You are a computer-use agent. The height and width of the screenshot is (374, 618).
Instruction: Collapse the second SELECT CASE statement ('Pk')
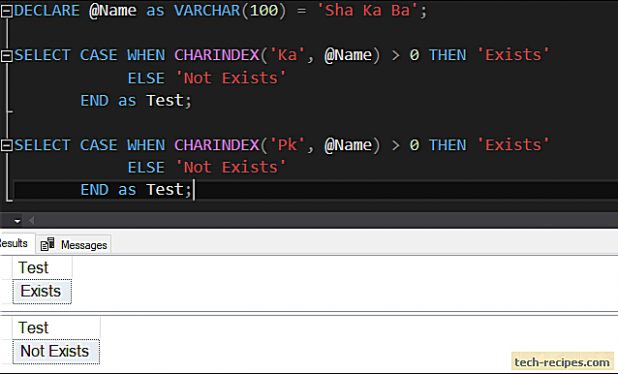(7, 146)
